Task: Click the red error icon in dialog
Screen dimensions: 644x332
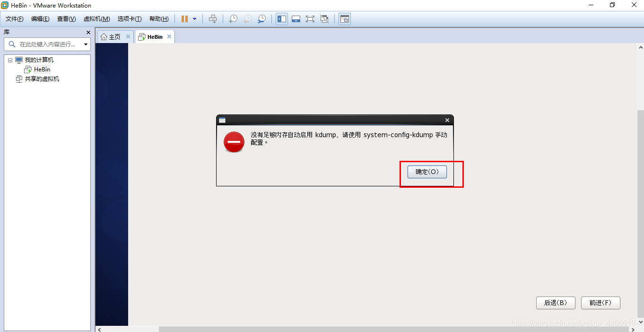Action: (x=234, y=142)
